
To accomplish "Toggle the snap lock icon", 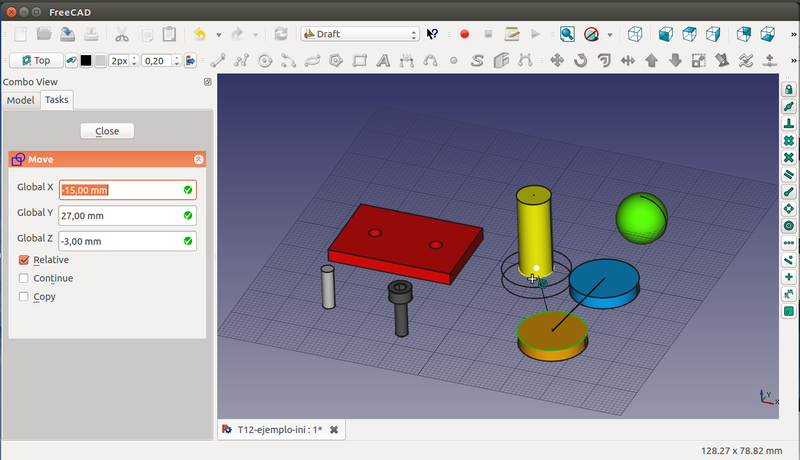I will (788, 89).
